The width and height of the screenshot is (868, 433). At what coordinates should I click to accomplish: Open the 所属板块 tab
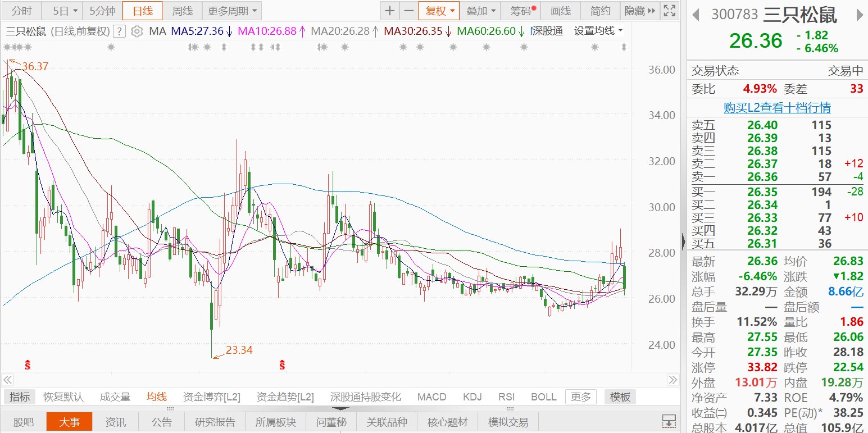276,422
